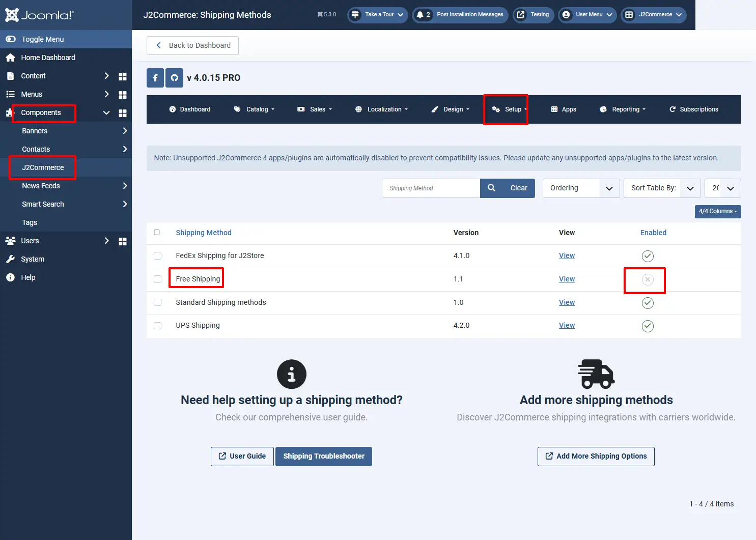Open the 4/4 Columns dropdown

718,211
